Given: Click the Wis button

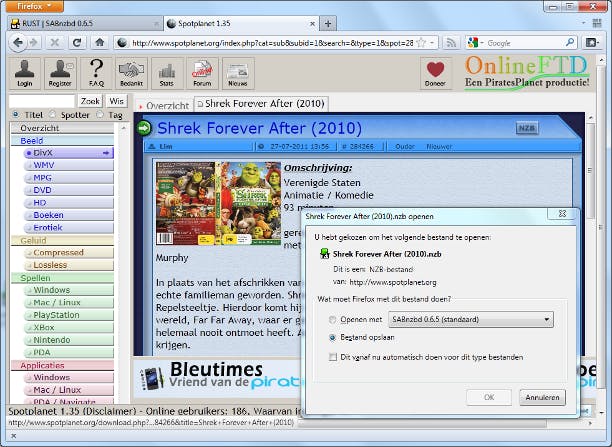Looking at the screenshot, I should click(x=116, y=101).
